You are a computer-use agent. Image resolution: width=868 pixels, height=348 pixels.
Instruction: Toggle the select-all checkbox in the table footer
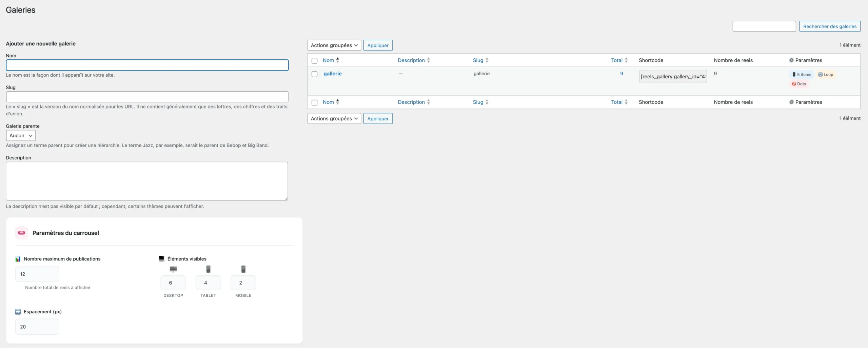(x=314, y=102)
